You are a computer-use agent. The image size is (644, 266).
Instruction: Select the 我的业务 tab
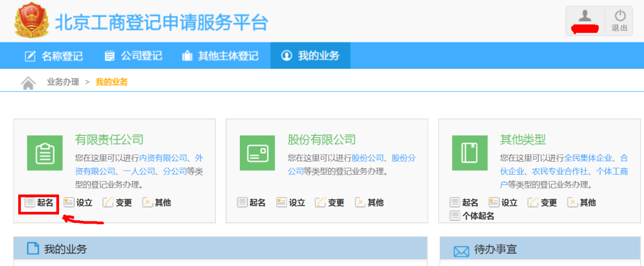pos(311,56)
